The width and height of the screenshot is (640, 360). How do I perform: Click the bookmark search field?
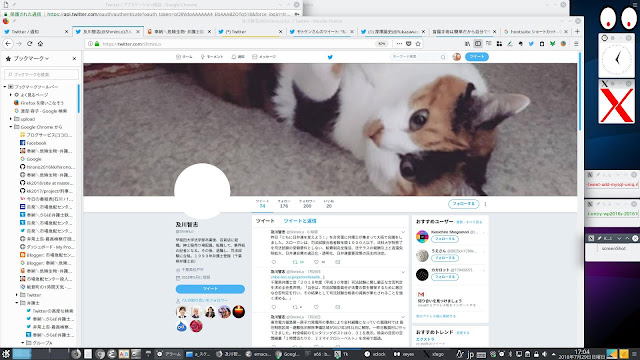[x=41, y=75]
